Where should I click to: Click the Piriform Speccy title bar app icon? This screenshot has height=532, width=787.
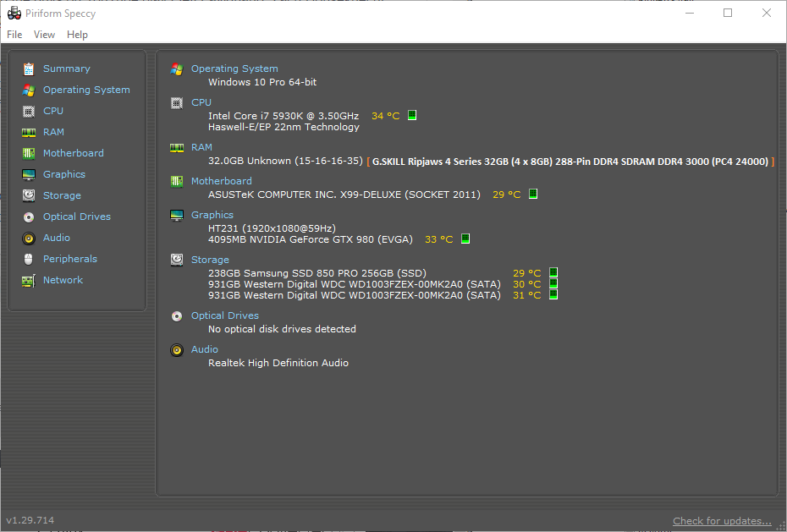[x=14, y=13]
